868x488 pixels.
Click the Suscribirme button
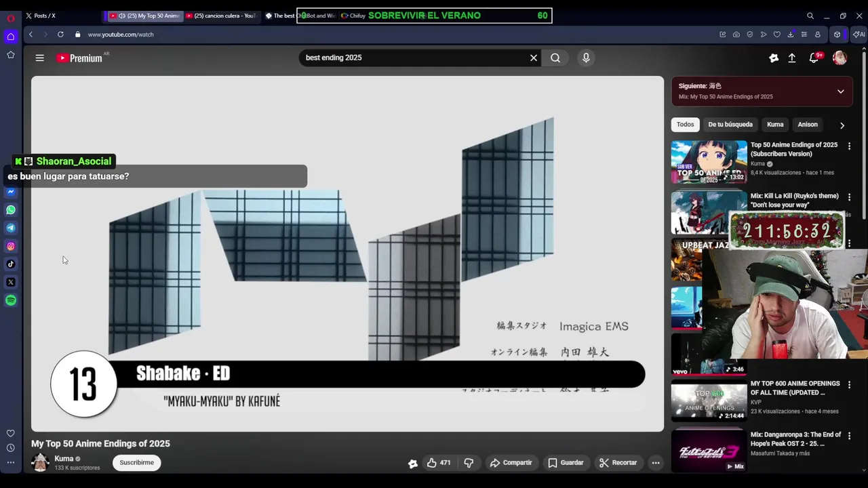coord(137,463)
